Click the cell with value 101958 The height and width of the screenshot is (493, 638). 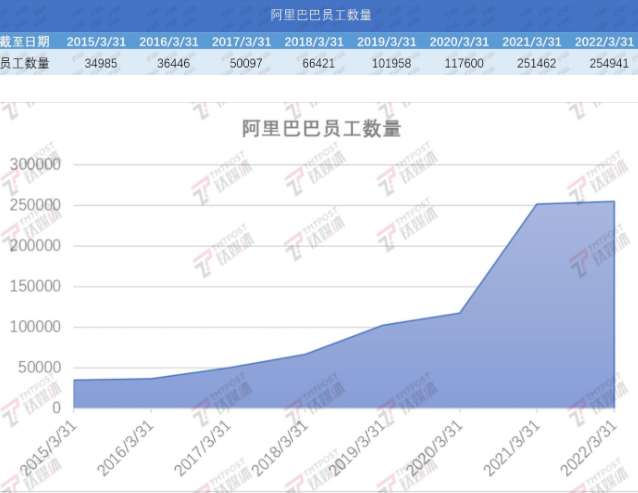(x=391, y=63)
